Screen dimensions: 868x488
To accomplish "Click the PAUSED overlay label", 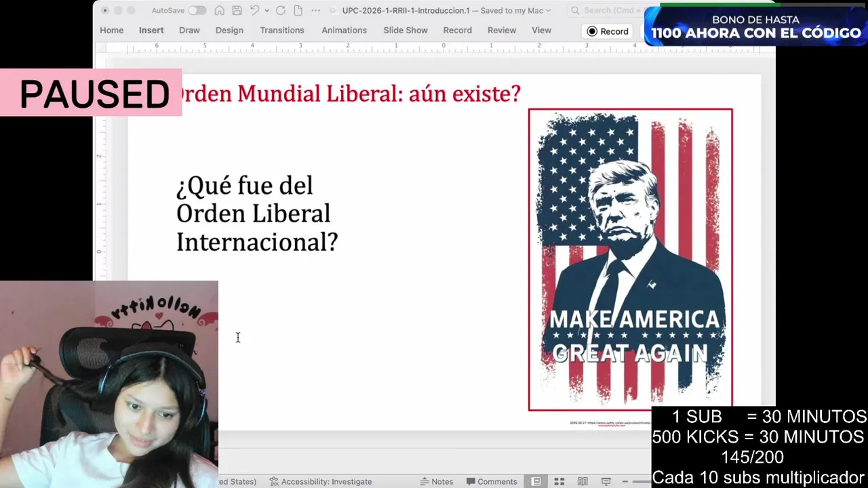I will [x=91, y=93].
